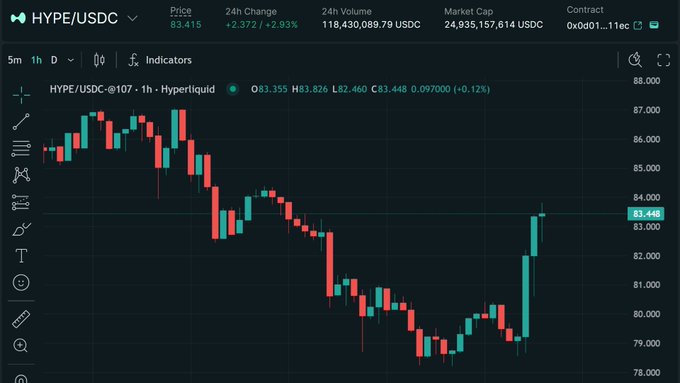The height and width of the screenshot is (383, 680).
Task: Click the legend change 0.097000 (+0.12%)
Action: [x=451, y=89]
